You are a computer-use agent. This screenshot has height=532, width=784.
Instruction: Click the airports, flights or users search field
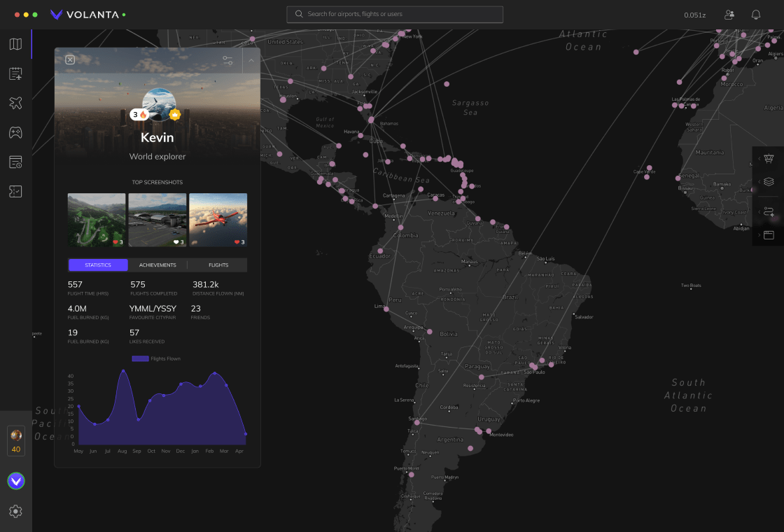coord(395,14)
